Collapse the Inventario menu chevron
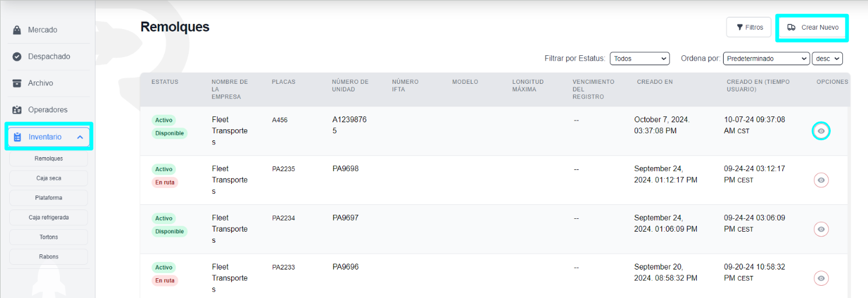 [80, 137]
